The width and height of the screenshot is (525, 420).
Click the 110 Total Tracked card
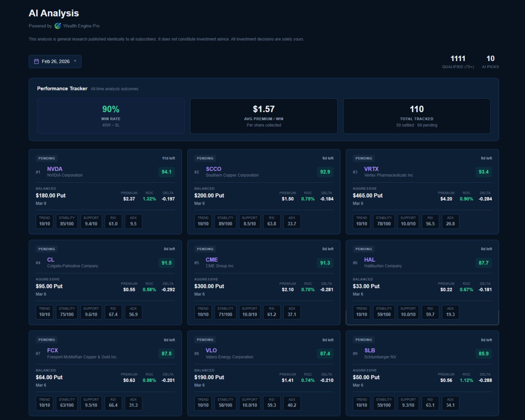click(x=417, y=116)
